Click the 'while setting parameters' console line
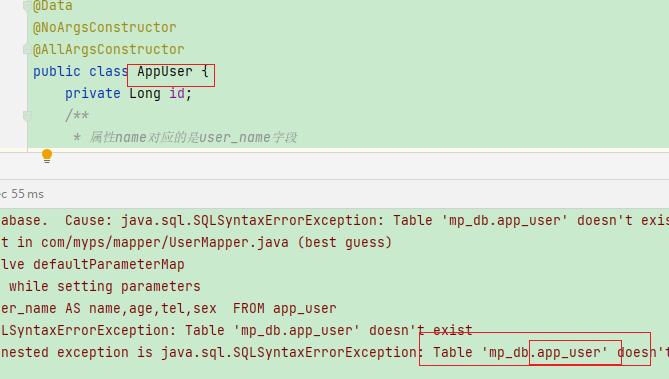669x379 pixels. pyautogui.click(x=105, y=286)
